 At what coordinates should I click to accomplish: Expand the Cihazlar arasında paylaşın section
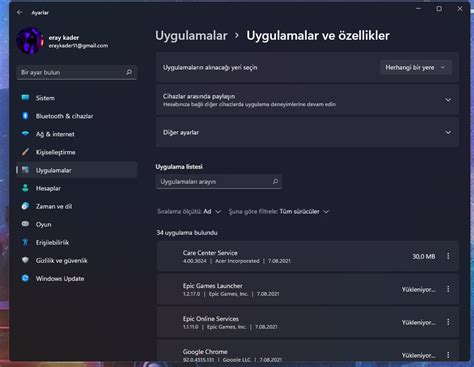[x=448, y=100]
